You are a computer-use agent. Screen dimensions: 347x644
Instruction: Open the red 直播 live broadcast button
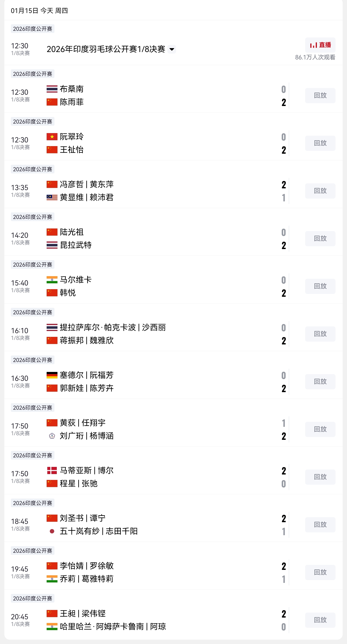[x=320, y=45]
